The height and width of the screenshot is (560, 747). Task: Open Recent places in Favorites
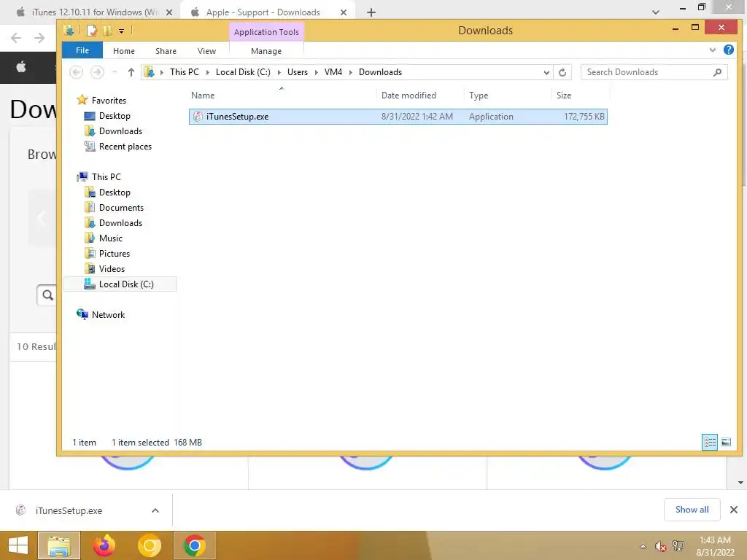tap(125, 146)
